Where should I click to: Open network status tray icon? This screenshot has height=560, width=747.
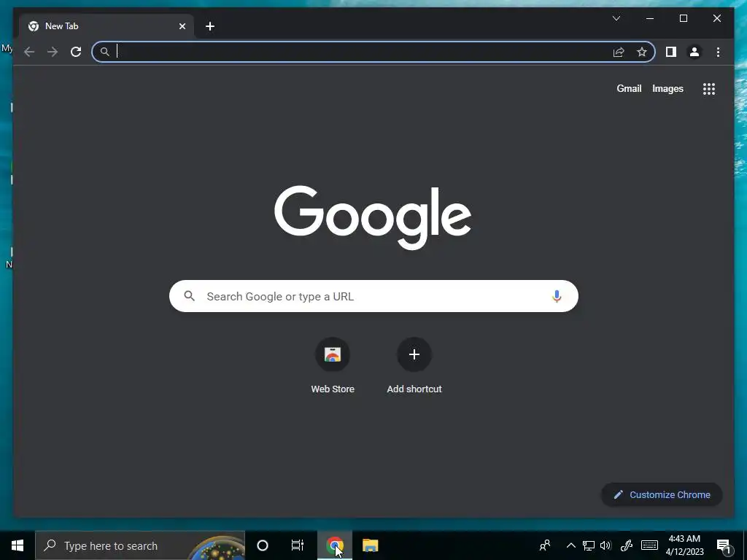[589, 545]
